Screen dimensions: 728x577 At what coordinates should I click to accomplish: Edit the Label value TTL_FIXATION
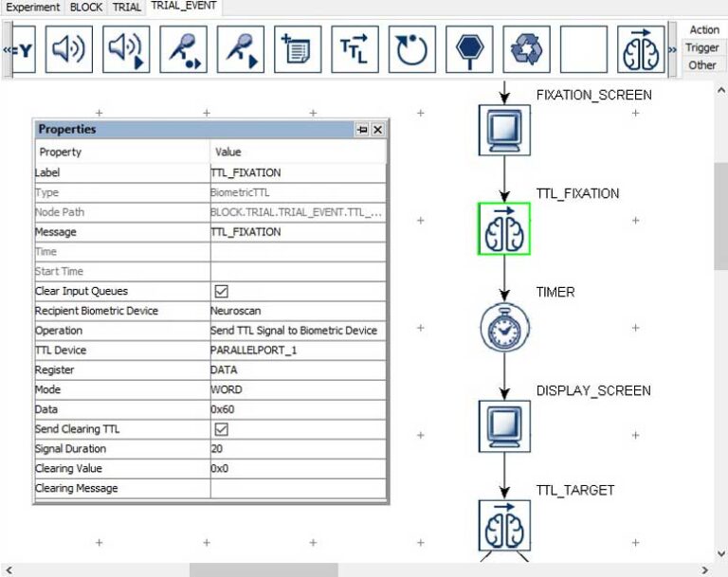coord(298,172)
